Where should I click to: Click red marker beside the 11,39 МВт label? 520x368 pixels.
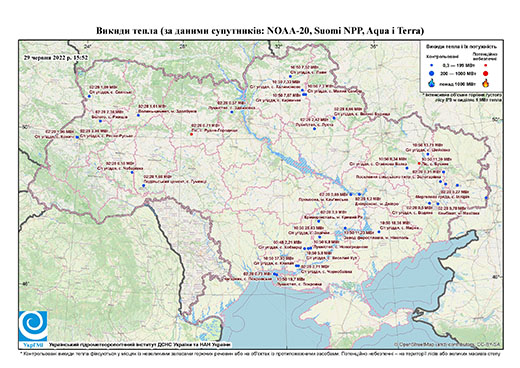(x=419, y=164)
